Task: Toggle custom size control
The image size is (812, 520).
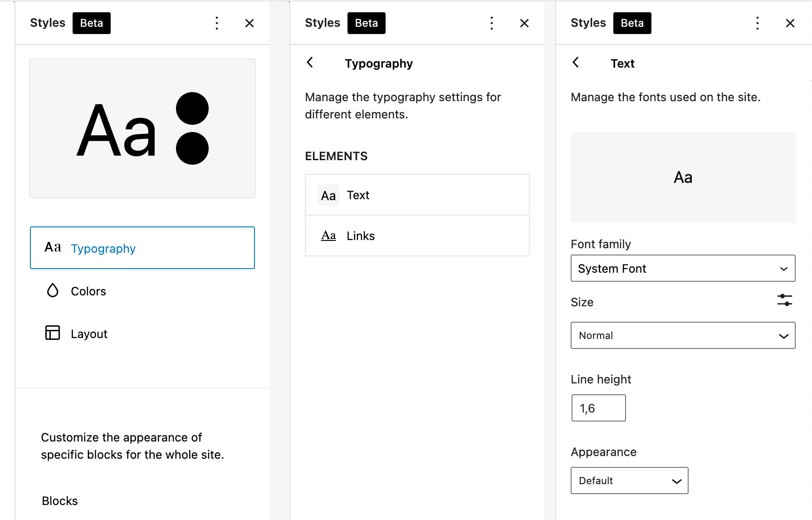Action: 784,300
